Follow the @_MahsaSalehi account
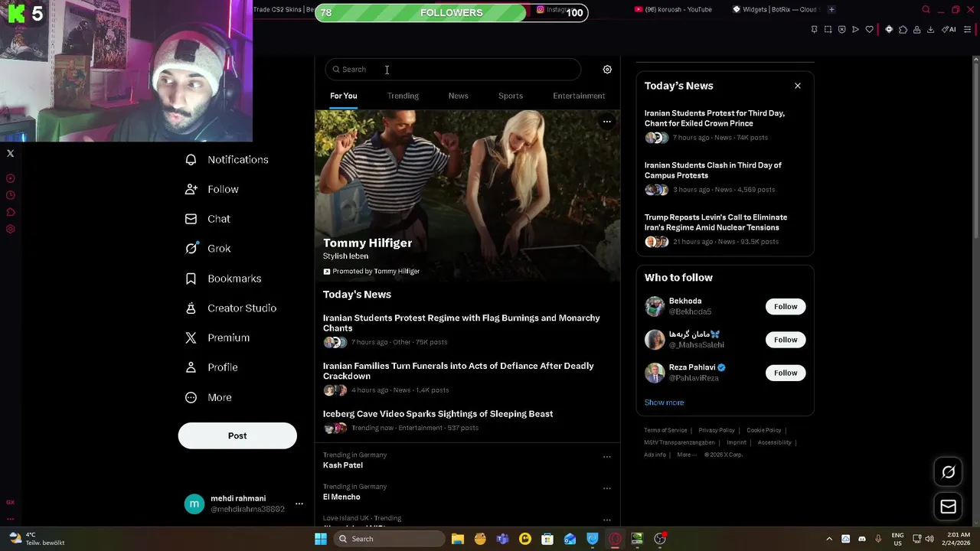This screenshot has width=980, height=551. coord(786,340)
